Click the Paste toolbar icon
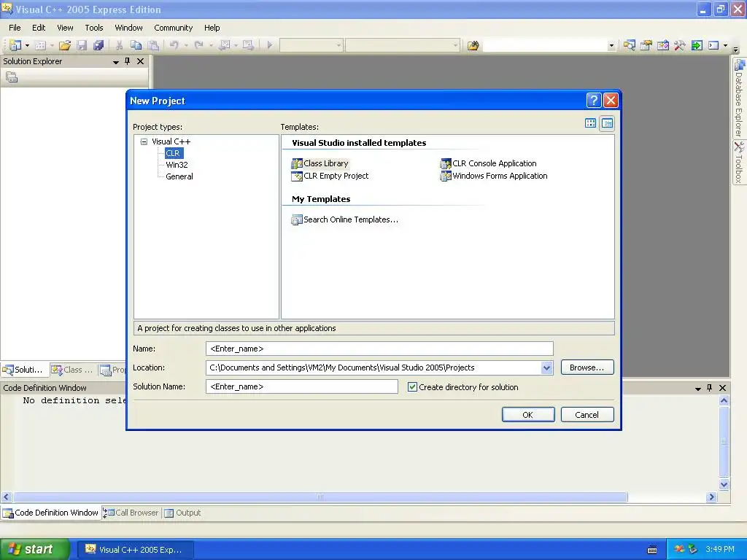Viewport: 747px width, 560px height. [153, 45]
